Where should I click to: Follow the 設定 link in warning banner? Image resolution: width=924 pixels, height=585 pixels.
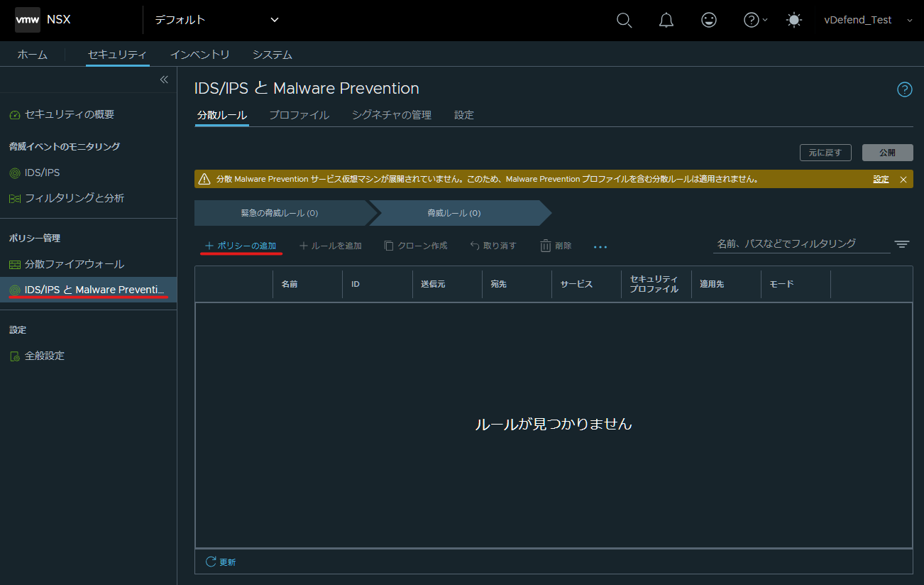(881, 180)
